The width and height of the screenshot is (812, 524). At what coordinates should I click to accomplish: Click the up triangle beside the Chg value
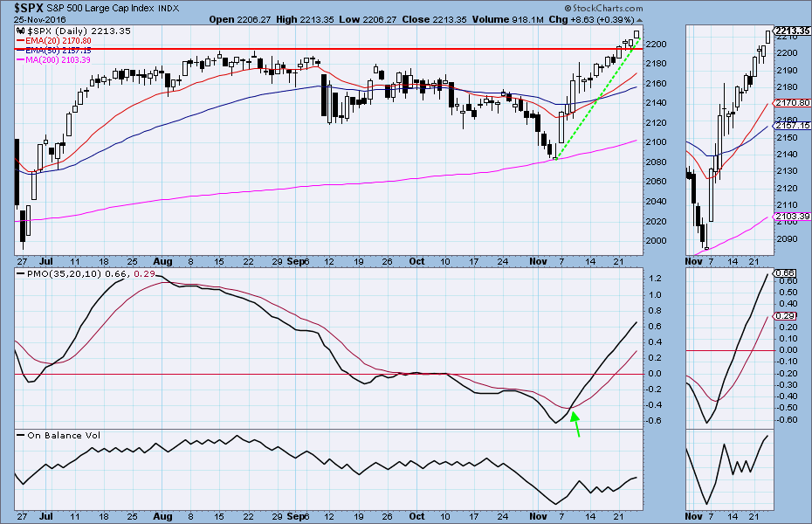click(x=639, y=17)
